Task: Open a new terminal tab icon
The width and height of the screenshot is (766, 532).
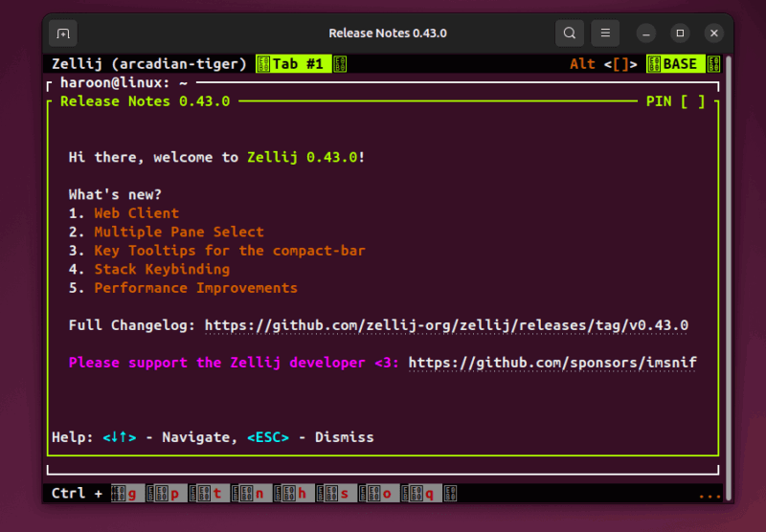Action: click(63, 33)
